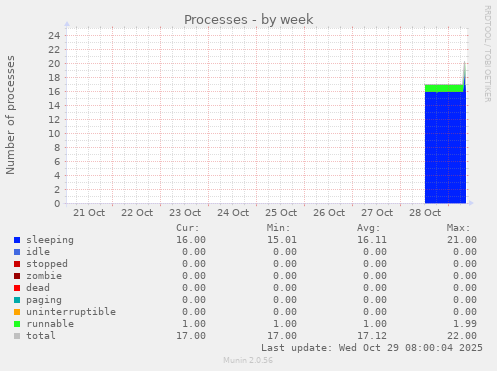Click sleeping minimum value 15.01

click(x=282, y=240)
